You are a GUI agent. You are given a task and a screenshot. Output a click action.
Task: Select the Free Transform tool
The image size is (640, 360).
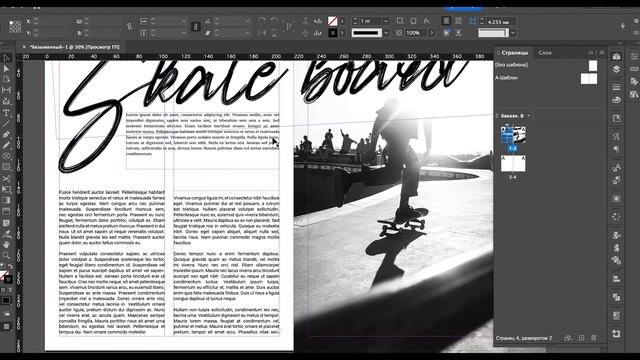6,189
